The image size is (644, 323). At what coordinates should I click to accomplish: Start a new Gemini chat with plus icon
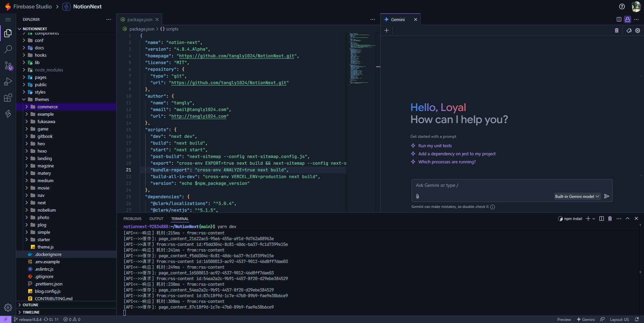coord(386,31)
